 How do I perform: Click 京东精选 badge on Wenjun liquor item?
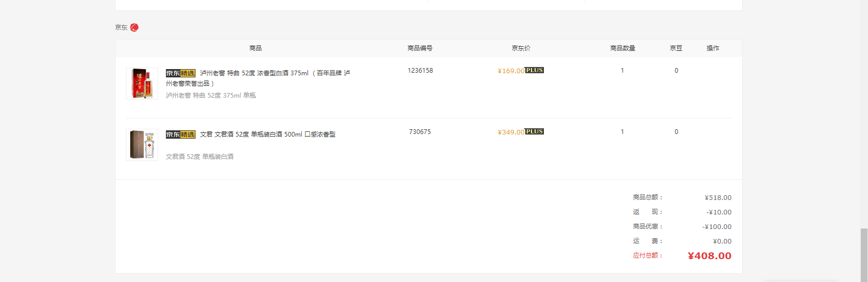click(180, 135)
